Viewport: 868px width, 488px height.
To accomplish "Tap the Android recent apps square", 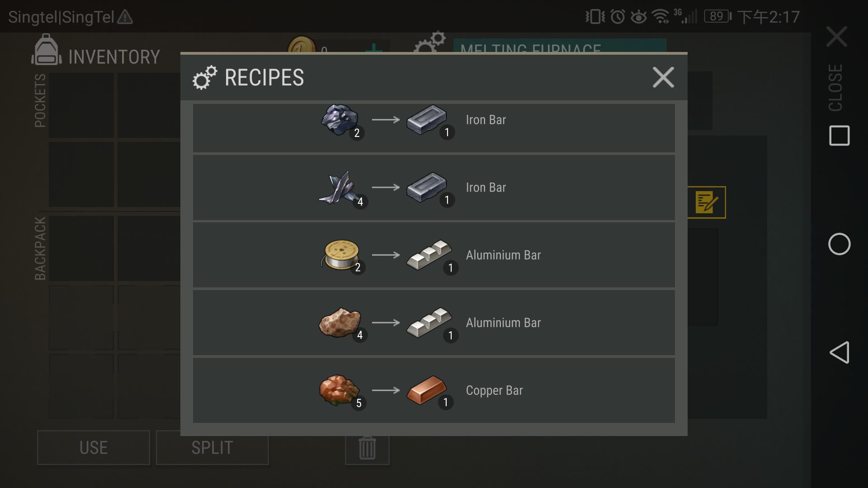I will 840,136.
